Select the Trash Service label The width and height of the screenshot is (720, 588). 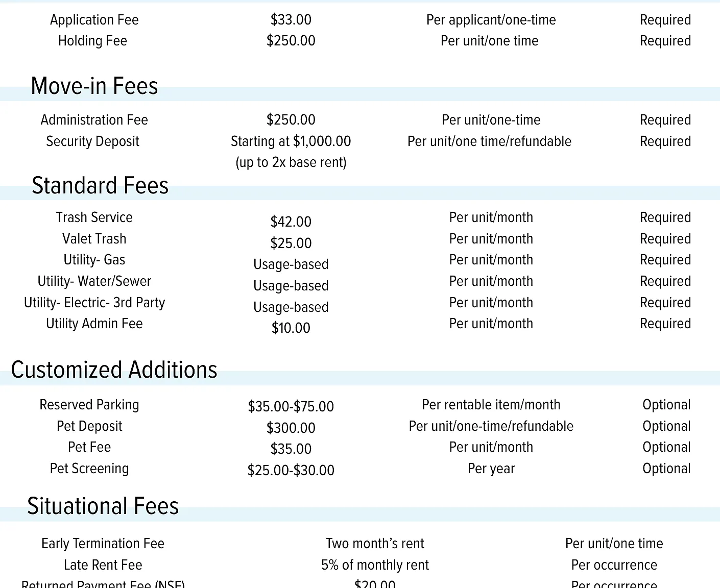coord(94,217)
